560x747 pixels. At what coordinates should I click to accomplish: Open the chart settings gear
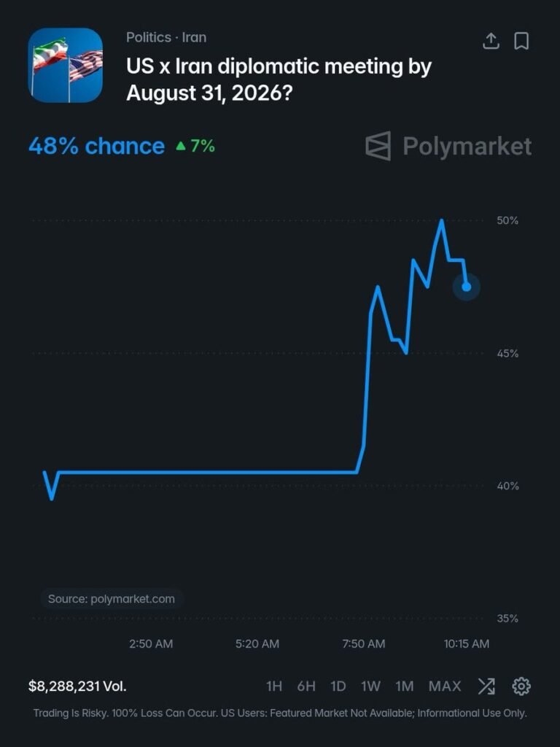(x=521, y=686)
